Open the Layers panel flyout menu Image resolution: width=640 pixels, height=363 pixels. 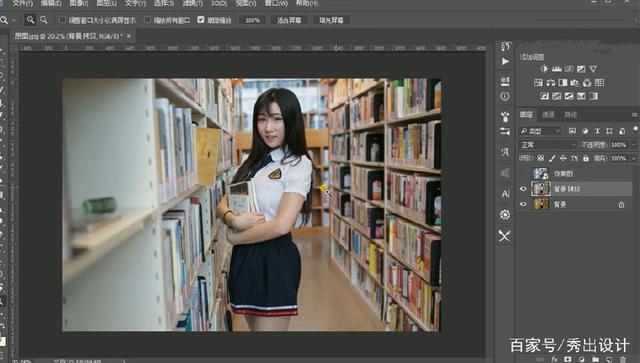click(634, 115)
